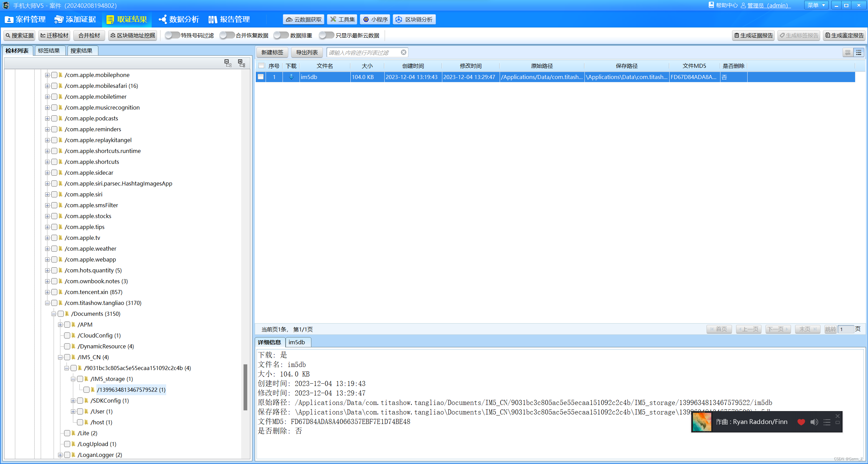This screenshot has height=464, width=868.
Task: Open the music playlist icon
Action: [x=827, y=422]
